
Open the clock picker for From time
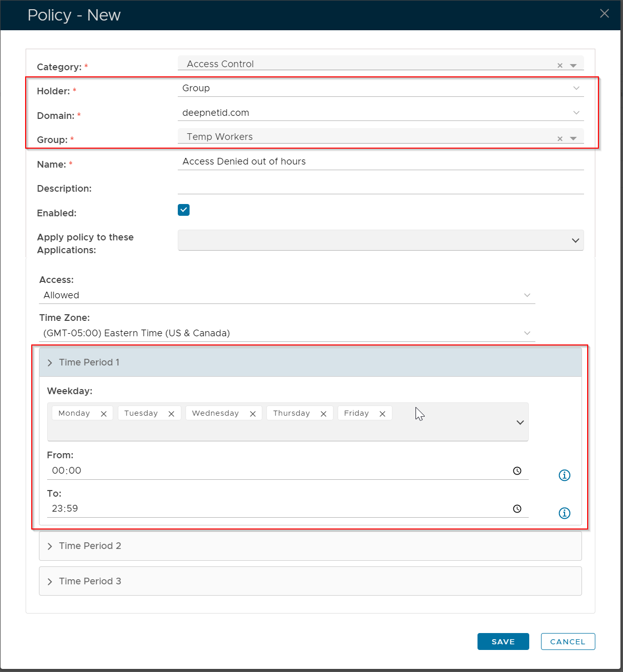(x=517, y=471)
